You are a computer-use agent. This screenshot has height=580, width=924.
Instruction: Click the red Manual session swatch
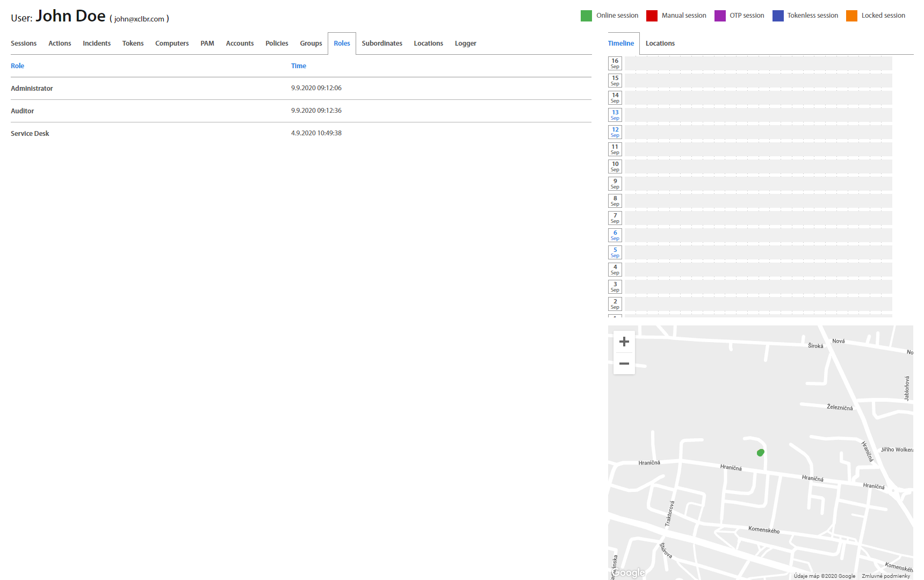(x=652, y=16)
